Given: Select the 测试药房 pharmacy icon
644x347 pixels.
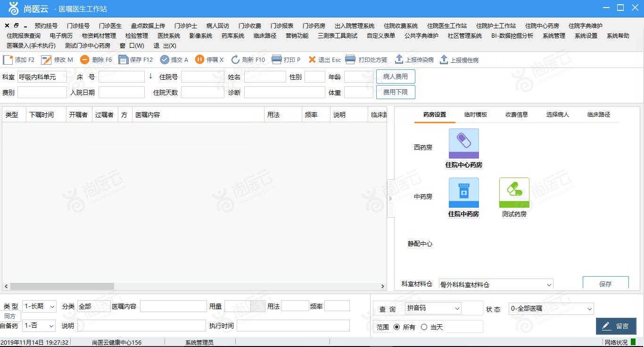Looking at the screenshot, I should click(514, 193).
